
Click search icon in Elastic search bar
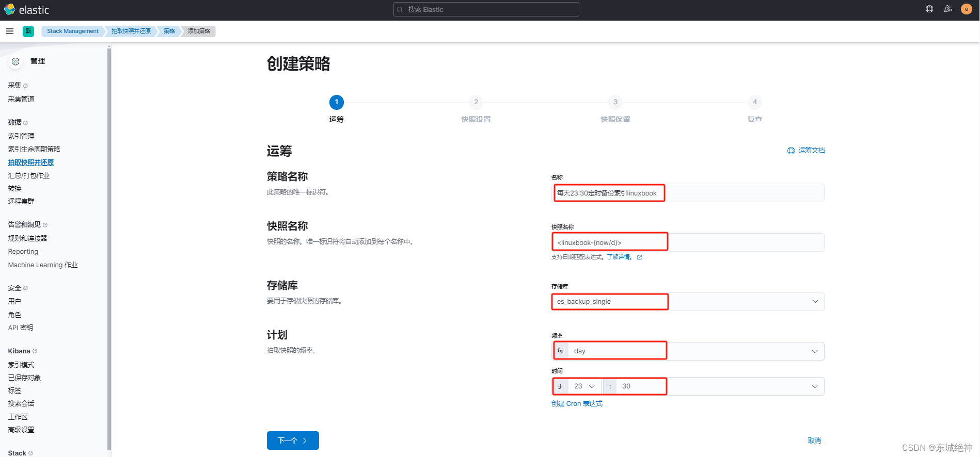pyautogui.click(x=400, y=9)
